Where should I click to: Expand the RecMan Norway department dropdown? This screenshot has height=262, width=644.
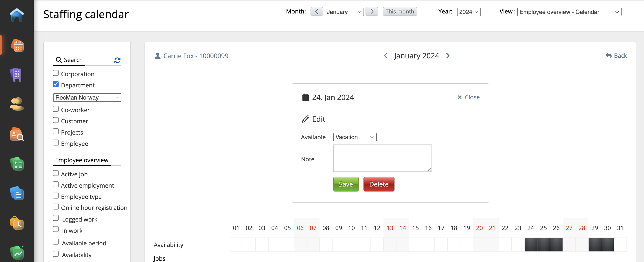pos(87,98)
